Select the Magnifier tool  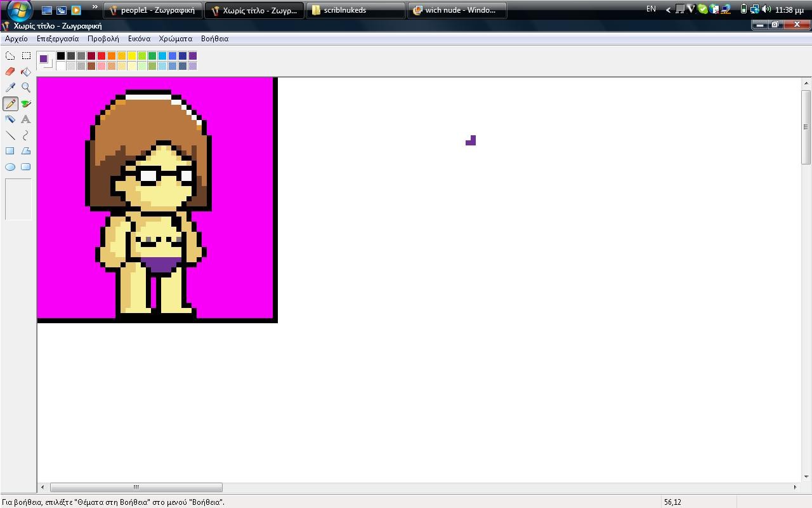click(x=26, y=88)
